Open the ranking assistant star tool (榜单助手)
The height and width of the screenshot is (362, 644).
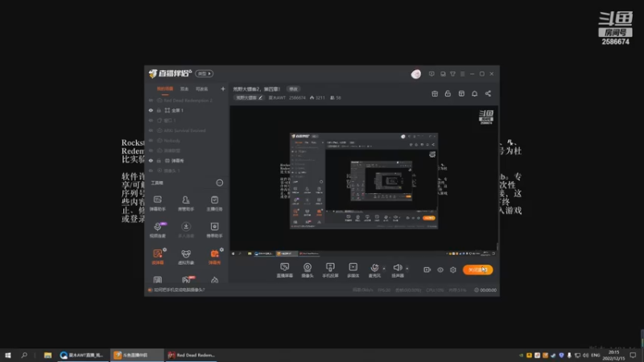point(214,230)
